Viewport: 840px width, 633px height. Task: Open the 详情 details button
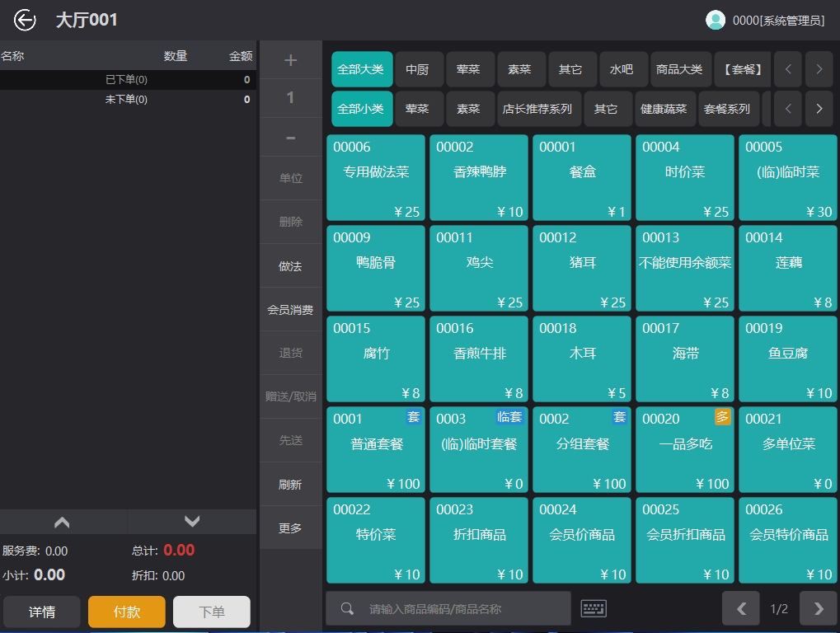(x=42, y=612)
